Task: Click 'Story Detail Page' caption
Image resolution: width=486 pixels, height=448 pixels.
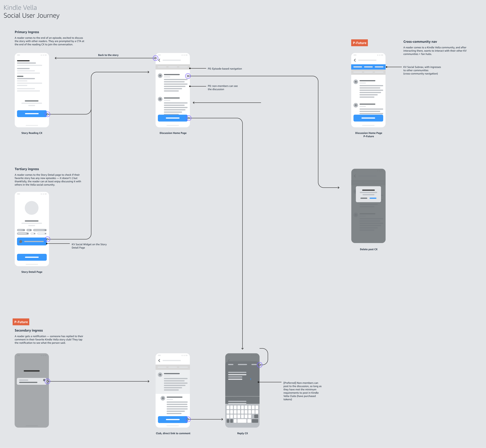Action: tap(32, 272)
